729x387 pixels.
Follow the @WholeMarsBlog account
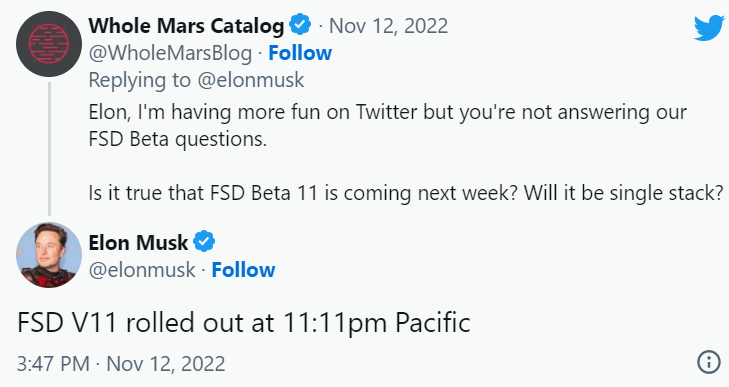(x=300, y=53)
